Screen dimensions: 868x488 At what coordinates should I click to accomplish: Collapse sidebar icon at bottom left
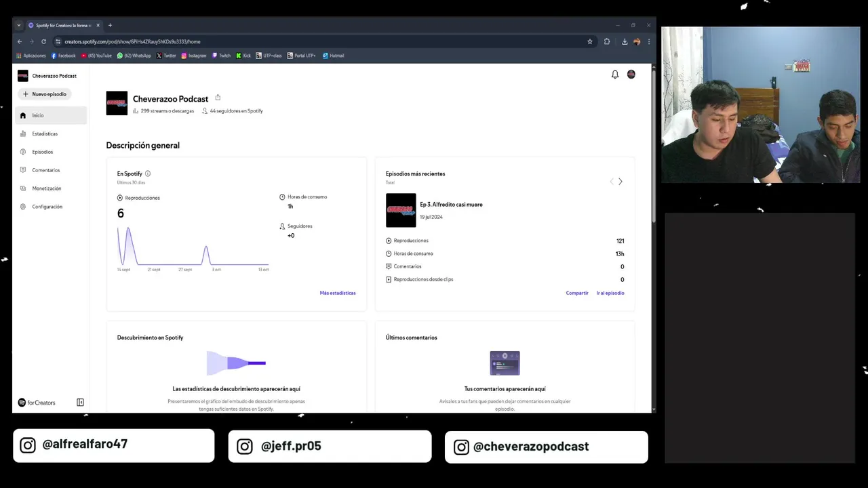pyautogui.click(x=80, y=403)
